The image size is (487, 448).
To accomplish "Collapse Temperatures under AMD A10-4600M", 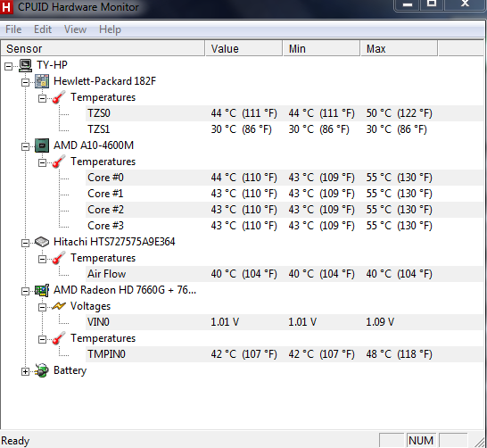I will (42, 162).
